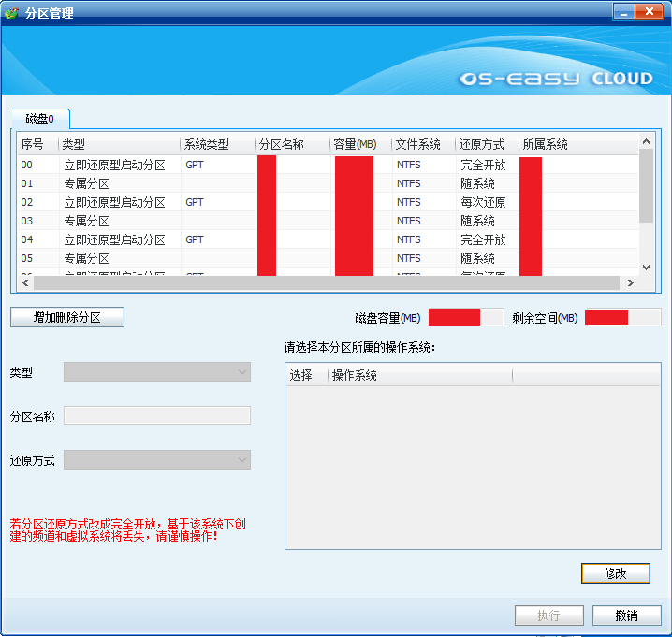Click the 分区名称 text field
The height and width of the screenshot is (637, 672).
(x=156, y=416)
